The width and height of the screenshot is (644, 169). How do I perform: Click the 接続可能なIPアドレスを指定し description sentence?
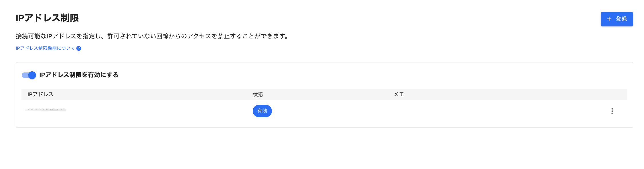(x=152, y=36)
